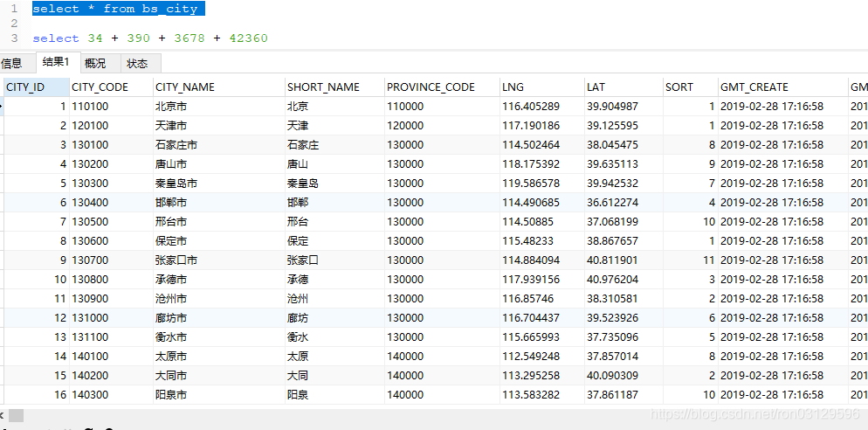Click CITY_ID cell 6

point(37,203)
